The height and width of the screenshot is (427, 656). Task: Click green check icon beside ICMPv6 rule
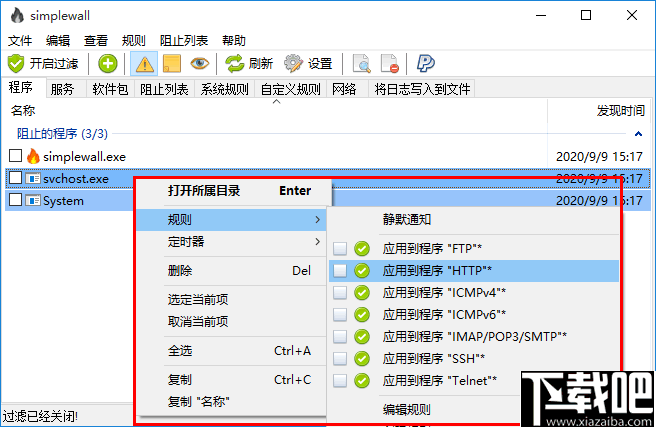362,314
